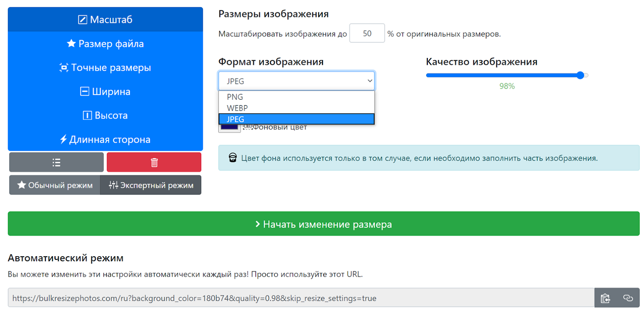The height and width of the screenshot is (310, 644).
Task: Switch to Обычный режим
Action: pyautogui.click(x=55, y=185)
